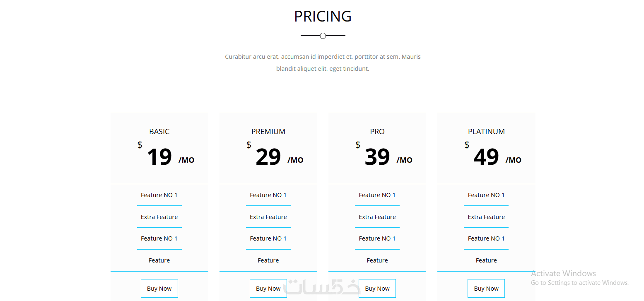644x301 pixels.
Task: Hit Buy Now in the Platinum plan
Action: point(486,289)
